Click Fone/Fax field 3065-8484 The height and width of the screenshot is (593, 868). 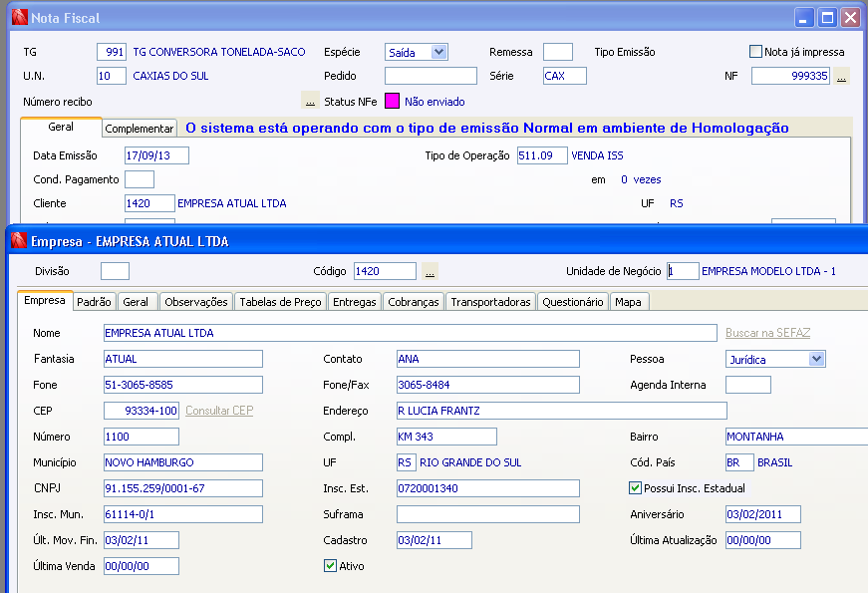[x=488, y=385]
